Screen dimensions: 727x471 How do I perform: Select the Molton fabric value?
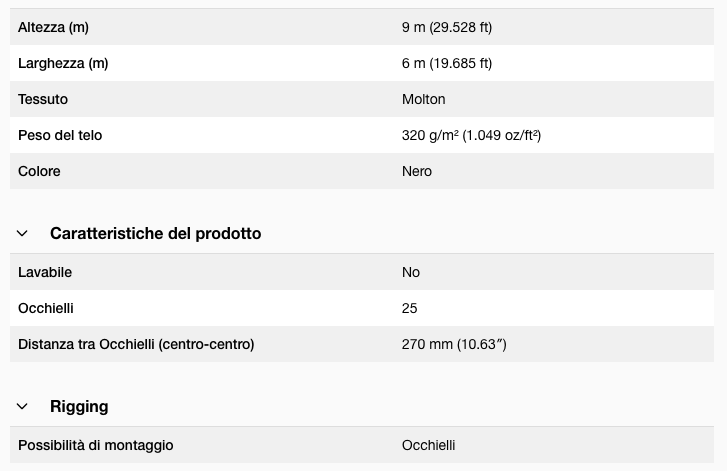tap(423, 99)
